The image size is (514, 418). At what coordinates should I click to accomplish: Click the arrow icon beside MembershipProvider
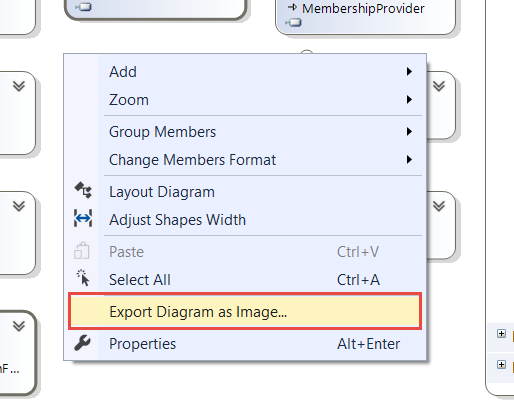pos(292,7)
